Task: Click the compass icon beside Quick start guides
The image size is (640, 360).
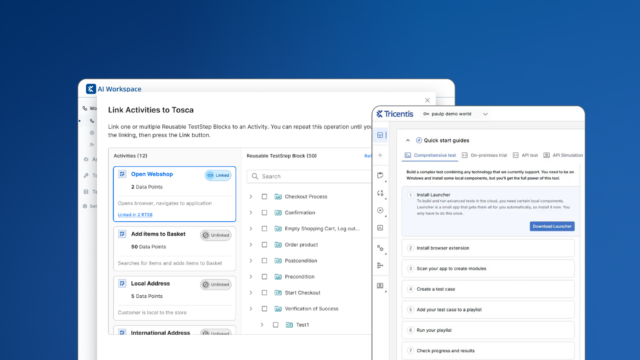Action: [x=419, y=140]
